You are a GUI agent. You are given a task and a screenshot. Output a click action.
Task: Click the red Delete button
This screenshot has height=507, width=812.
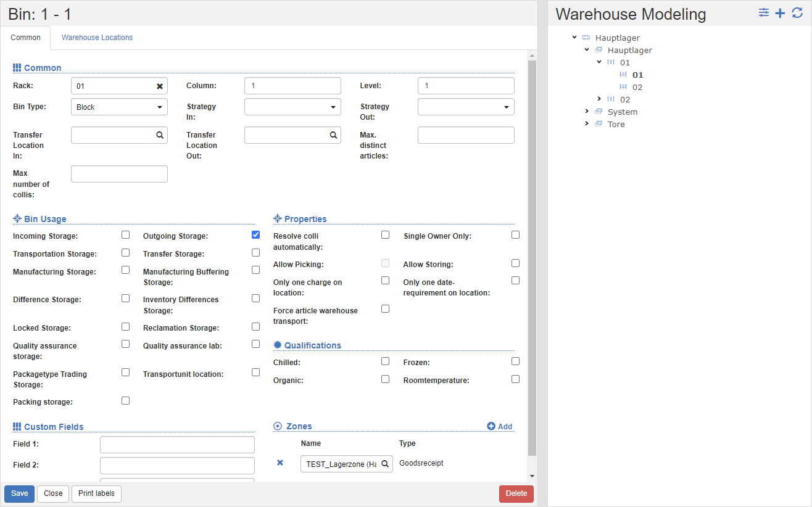pyautogui.click(x=516, y=493)
